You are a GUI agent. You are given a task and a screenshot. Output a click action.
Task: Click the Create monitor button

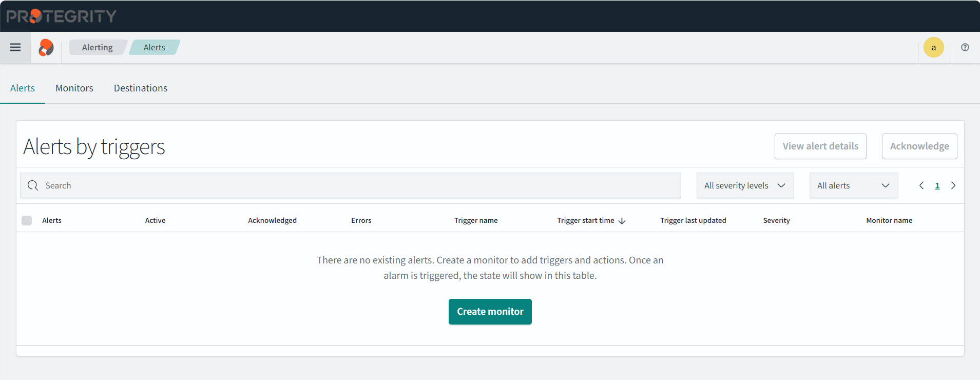[490, 312]
